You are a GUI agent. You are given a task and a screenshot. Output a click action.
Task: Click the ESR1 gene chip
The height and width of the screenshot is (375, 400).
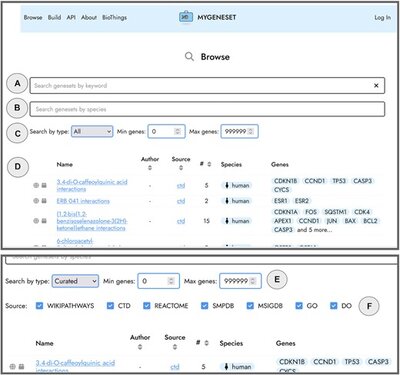[281, 201]
